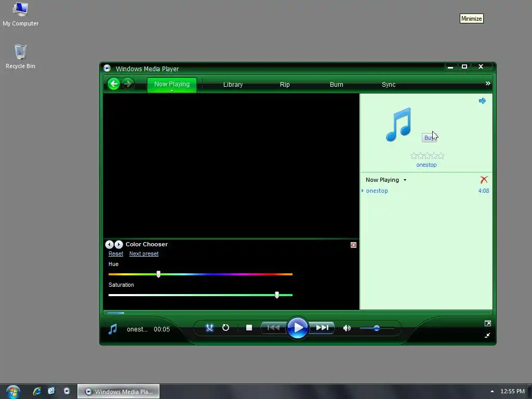Click the blue music note album art

point(399,124)
